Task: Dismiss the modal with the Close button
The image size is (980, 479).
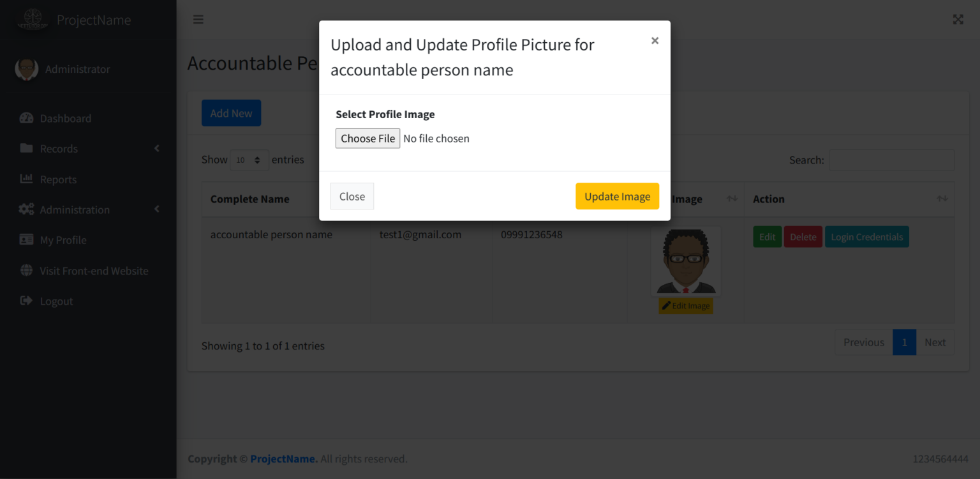Action: (x=352, y=196)
